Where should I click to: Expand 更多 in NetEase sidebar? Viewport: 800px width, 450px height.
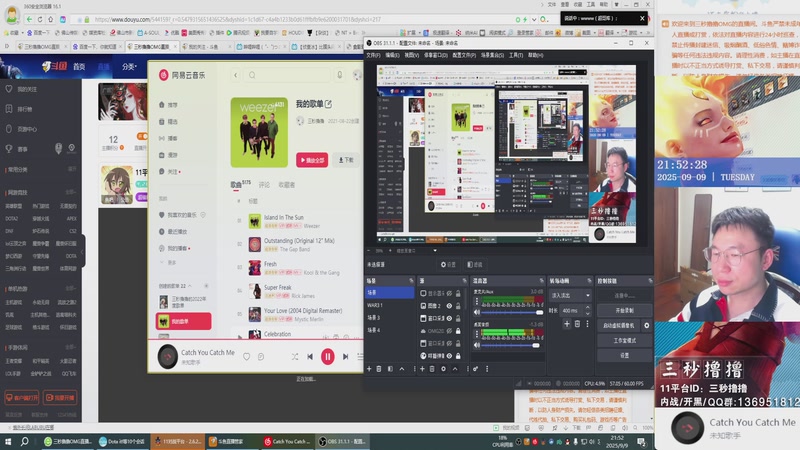coord(169,262)
